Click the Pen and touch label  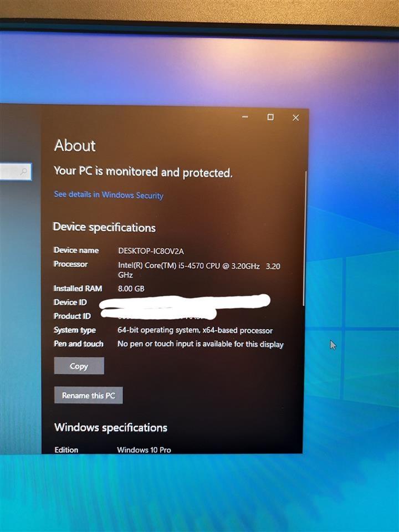[79, 344]
